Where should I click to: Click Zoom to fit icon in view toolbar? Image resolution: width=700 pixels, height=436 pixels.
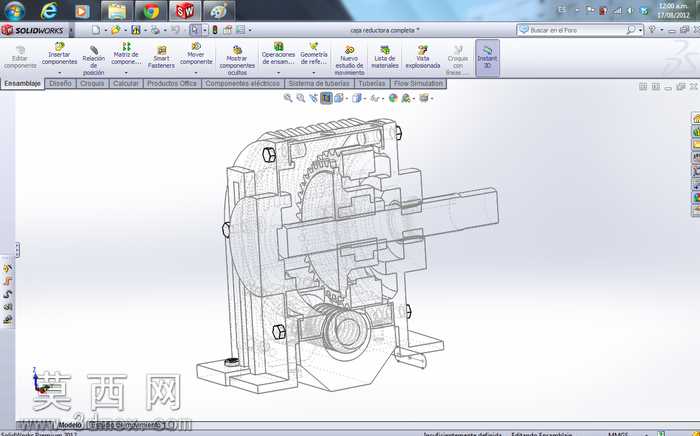pos(288,98)
